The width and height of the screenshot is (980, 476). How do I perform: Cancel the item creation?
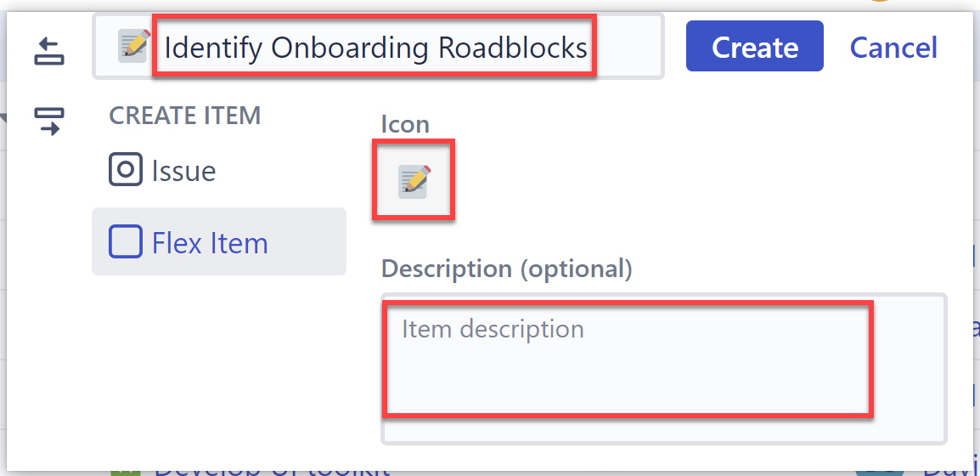point(893,47)
